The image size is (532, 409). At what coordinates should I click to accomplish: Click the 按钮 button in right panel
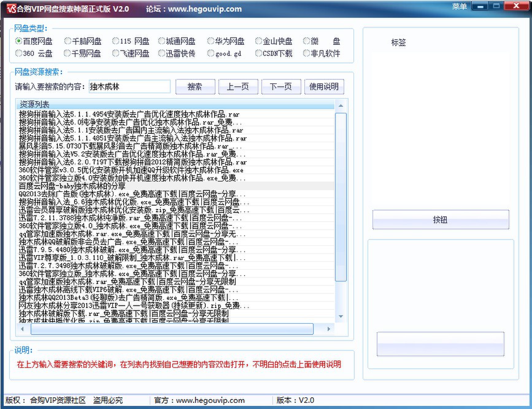(x=441, y=220)
